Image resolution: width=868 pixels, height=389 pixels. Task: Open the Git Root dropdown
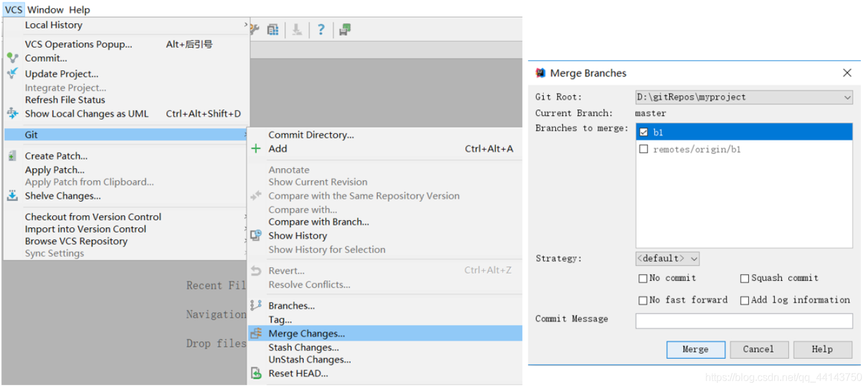[744, 97]
